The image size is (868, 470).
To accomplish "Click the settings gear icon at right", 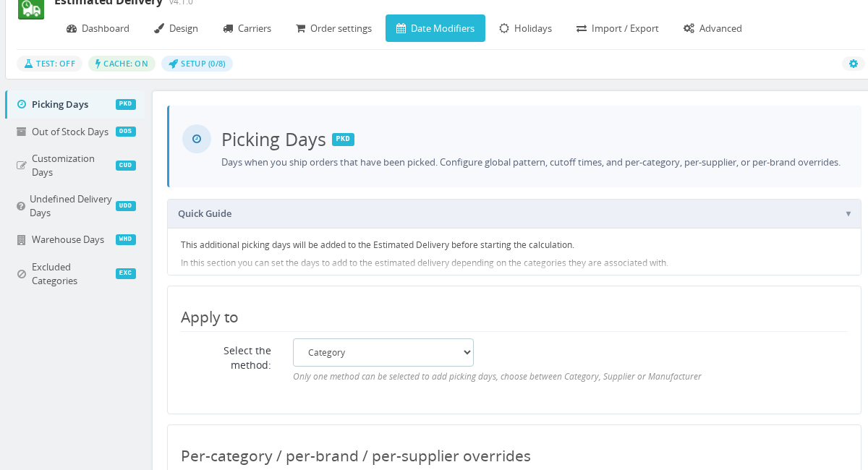I will (x=854, y=64).
